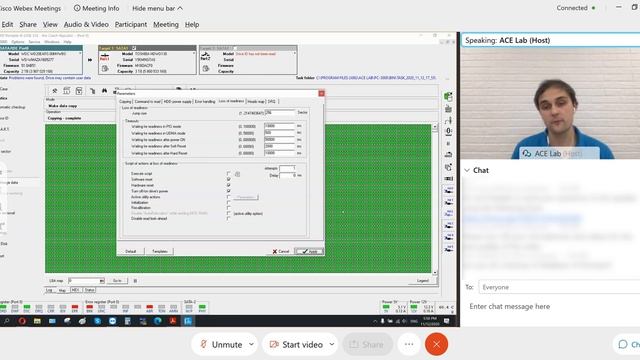
Task: Open the Unmute audio options arrow
Action: [251, 344]
